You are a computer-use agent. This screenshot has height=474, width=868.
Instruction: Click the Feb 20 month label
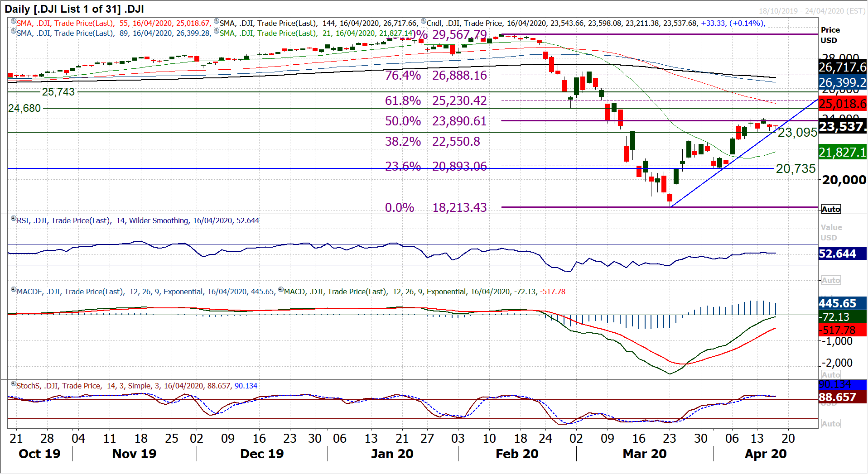tap(517, 454)
